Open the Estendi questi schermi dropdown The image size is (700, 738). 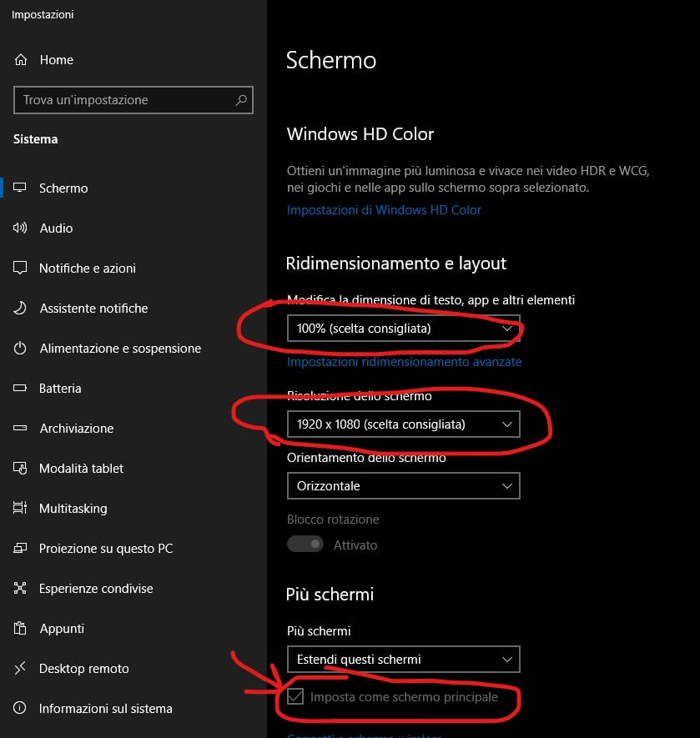click(x=403, y=660)
